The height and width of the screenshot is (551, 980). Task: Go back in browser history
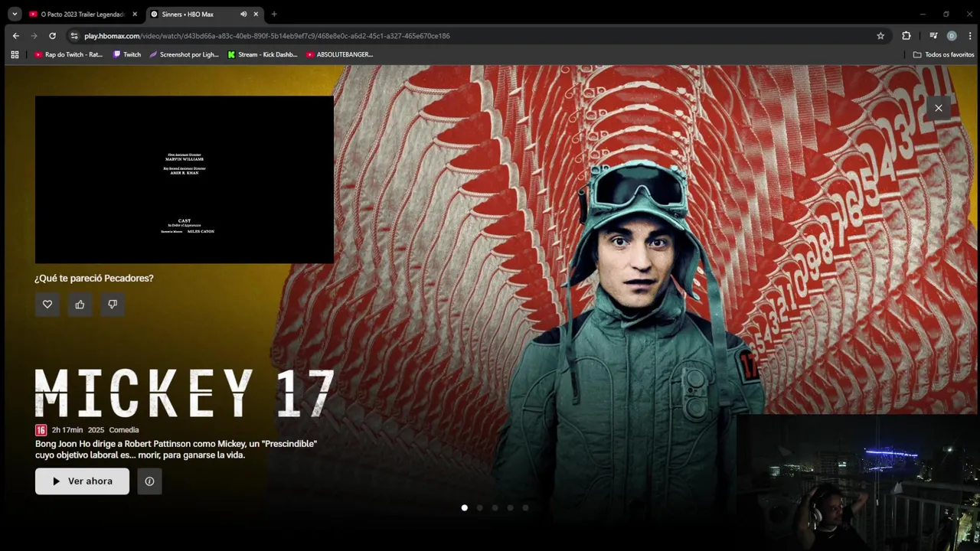coord(15,36)
